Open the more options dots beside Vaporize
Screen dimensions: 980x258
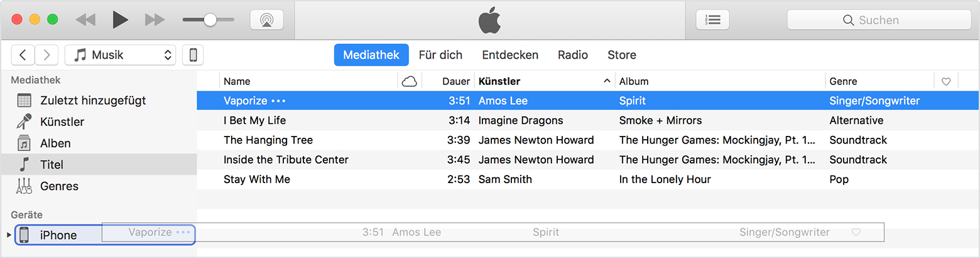point(278,101)
